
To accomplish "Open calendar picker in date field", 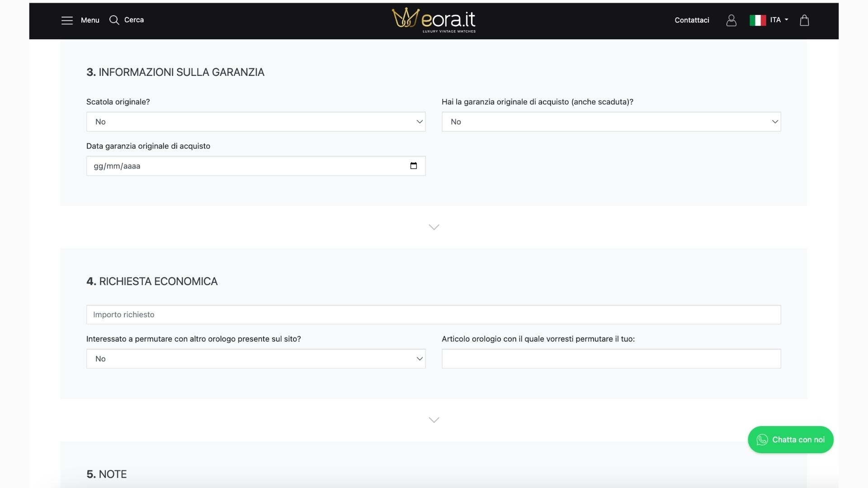I will click(413, 166).
